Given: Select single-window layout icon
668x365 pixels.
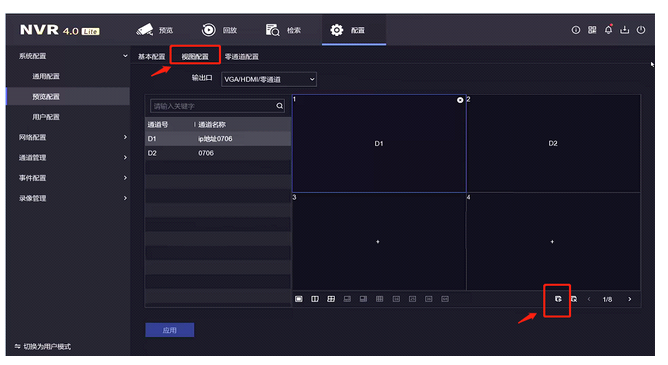Looking at the screenshot, I should click(x=299, y=299).
